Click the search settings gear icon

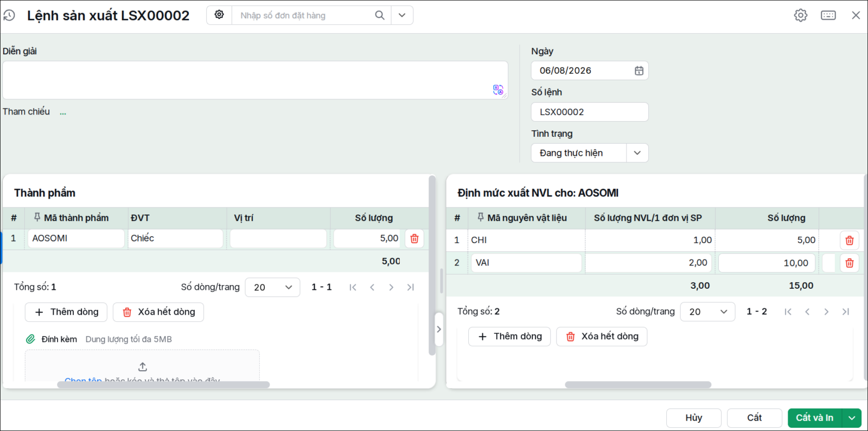[x=219, y=15]
